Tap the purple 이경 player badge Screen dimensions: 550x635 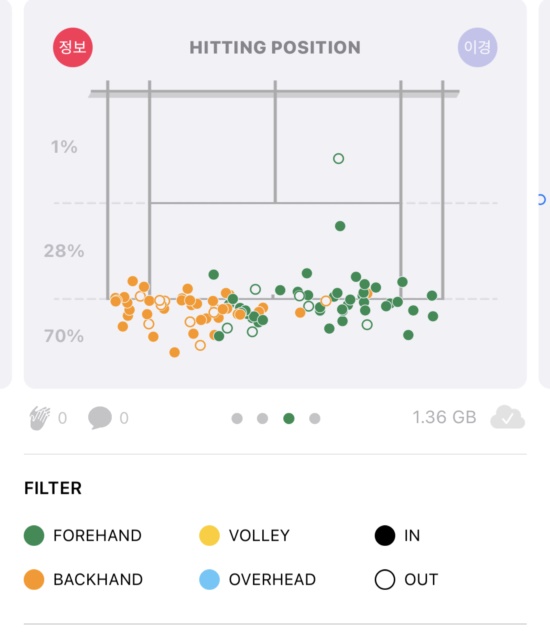pos(477,47)
